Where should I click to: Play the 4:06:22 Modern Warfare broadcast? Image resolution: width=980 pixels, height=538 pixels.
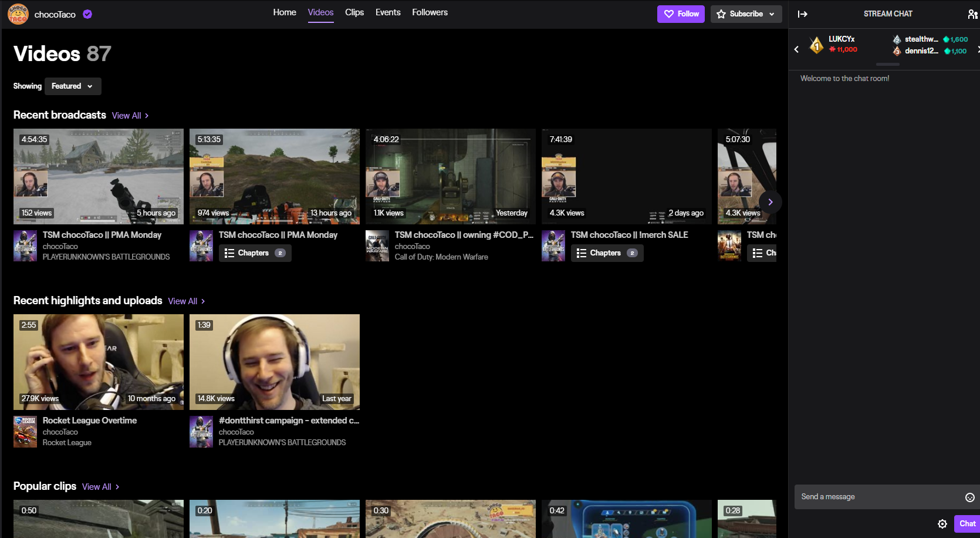tap(451, 176)
